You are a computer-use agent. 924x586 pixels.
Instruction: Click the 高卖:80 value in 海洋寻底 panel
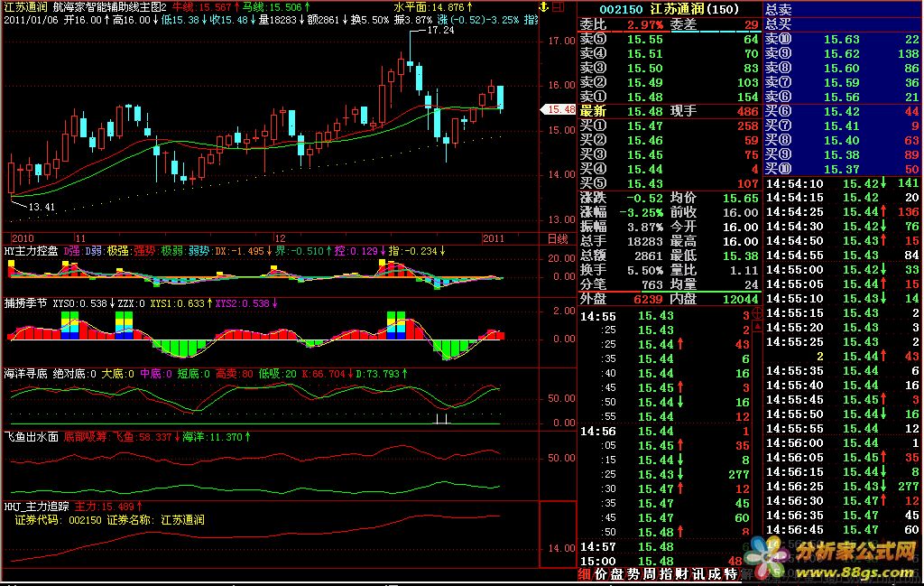pos(234,374)
